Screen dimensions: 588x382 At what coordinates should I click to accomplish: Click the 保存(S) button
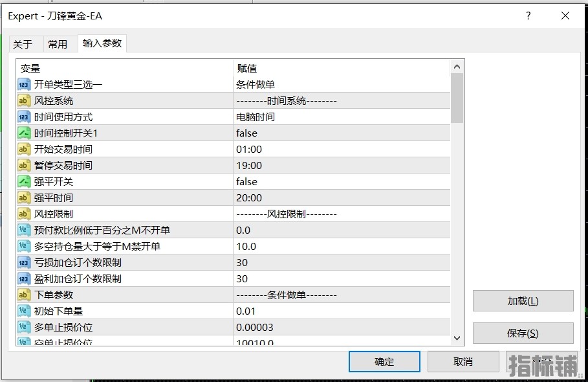coord(523,333)
